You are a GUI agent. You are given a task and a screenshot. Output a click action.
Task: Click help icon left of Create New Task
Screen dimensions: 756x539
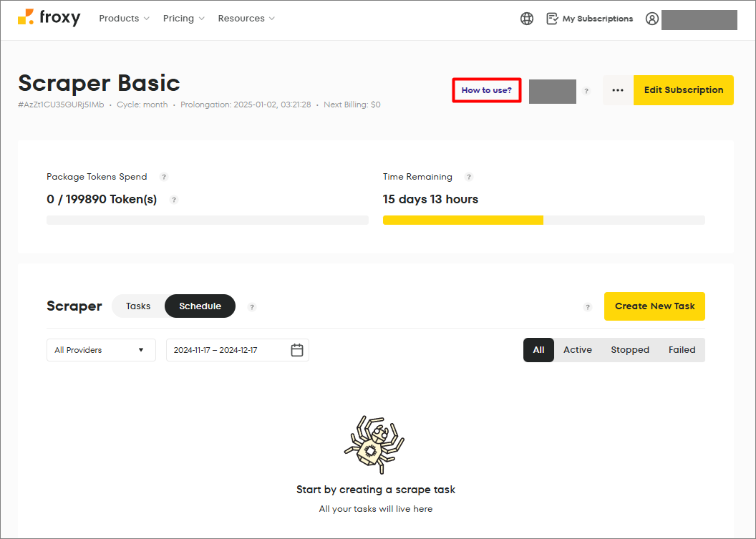(x=587, y=307)
